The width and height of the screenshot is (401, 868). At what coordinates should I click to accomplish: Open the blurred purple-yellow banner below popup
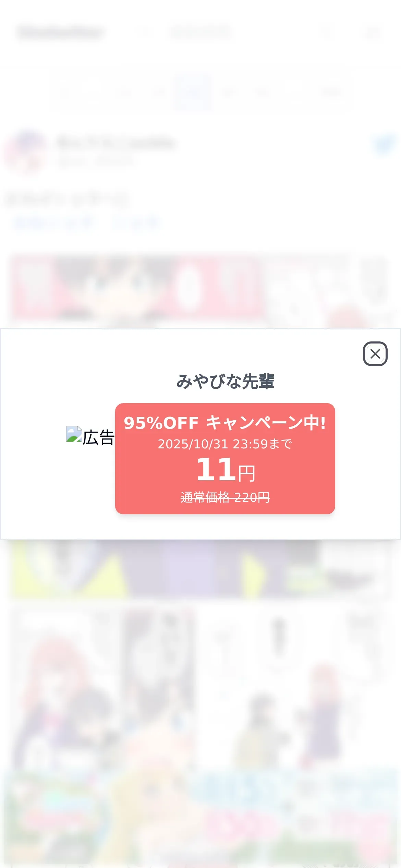(x=200, y=569)
